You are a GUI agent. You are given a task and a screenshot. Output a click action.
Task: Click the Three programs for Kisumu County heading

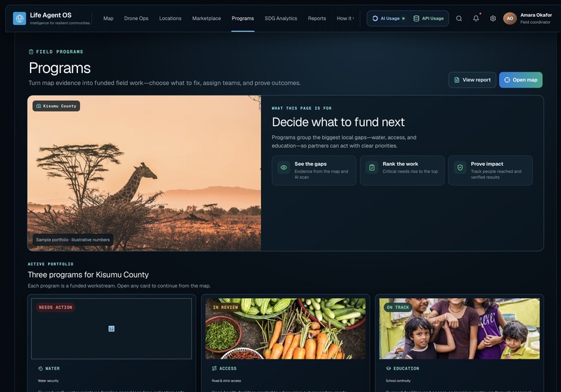pyautogui.click(x=88, y=274)
